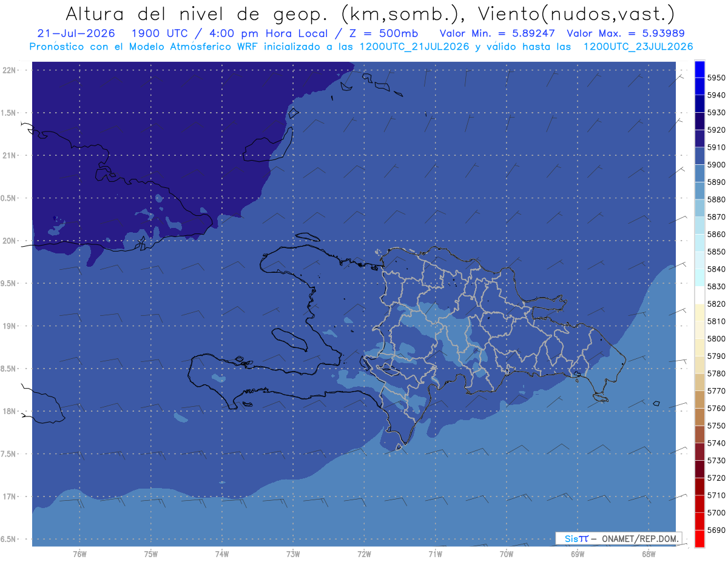The image size is (728, 562).
Task: Click the 7.5N latitude label
Action: 7,454
